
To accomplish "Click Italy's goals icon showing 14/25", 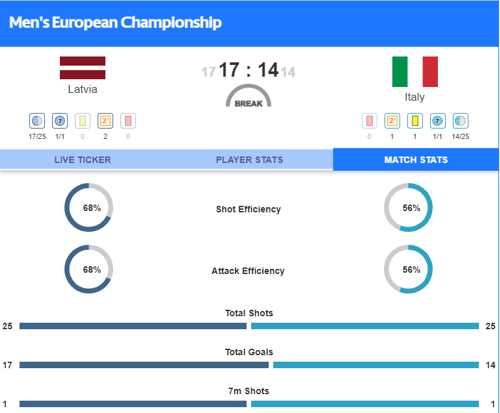I will pyautogui.click(x=461, y=121).
